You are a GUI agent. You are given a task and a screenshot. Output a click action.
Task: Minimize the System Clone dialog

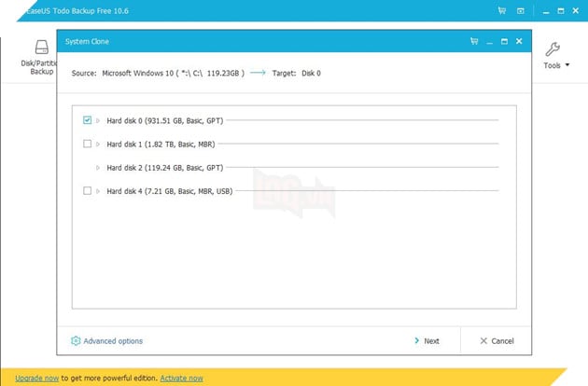click(489, 42)
